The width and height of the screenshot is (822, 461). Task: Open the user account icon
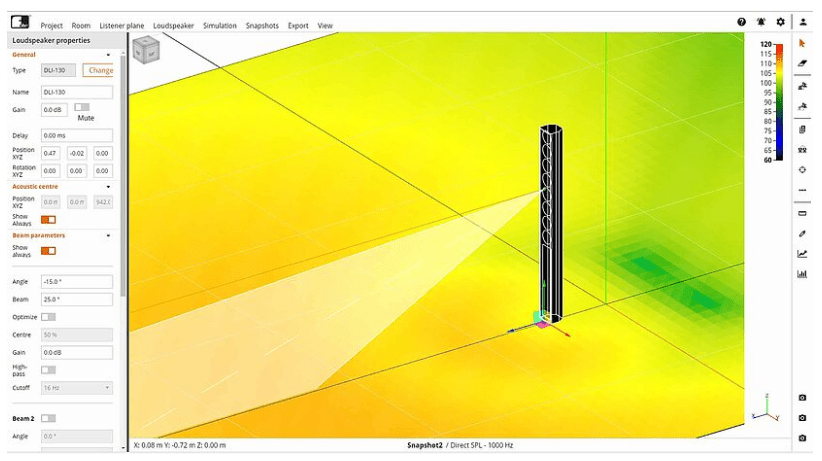(x=802, y=21)
